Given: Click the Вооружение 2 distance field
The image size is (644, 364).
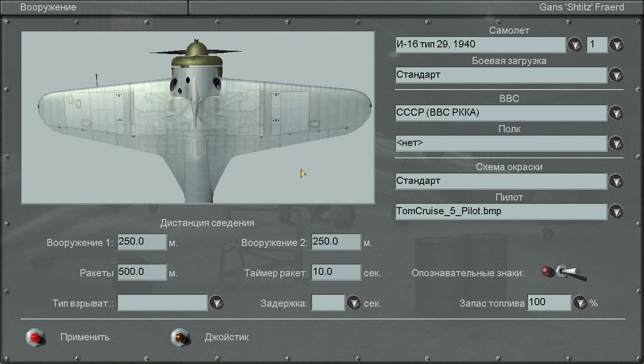Looking at the screenshot, I should point(336,242).
